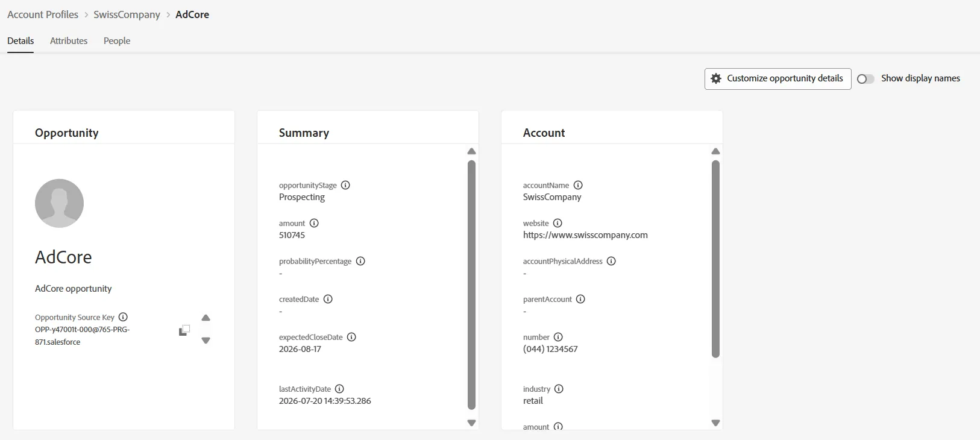
Task: Show info for createdDate field
Action: click(x=328, y=299)
